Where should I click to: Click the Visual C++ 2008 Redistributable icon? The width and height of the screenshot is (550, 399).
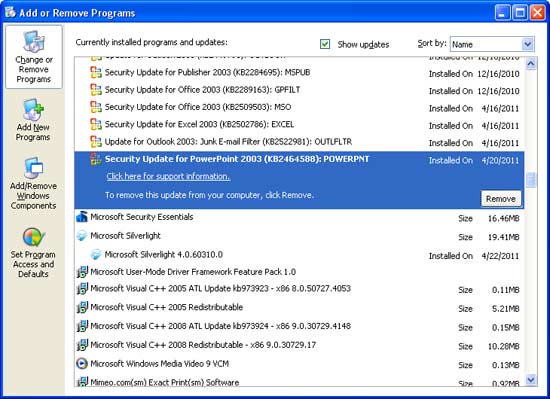82,345
